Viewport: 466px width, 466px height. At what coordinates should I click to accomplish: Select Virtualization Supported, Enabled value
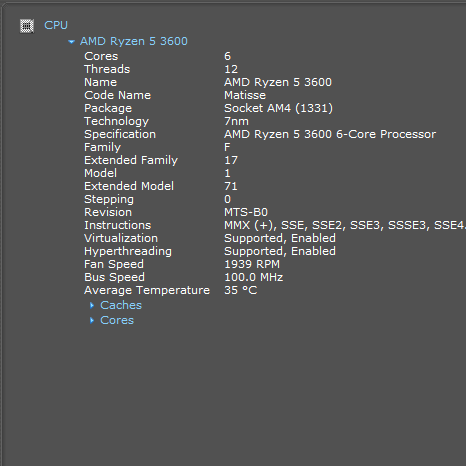280,238
